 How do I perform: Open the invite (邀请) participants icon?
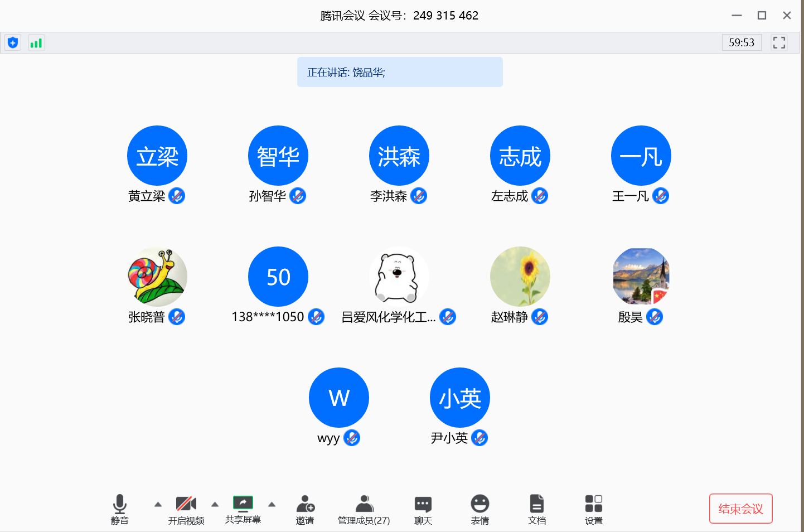[305, 509]
